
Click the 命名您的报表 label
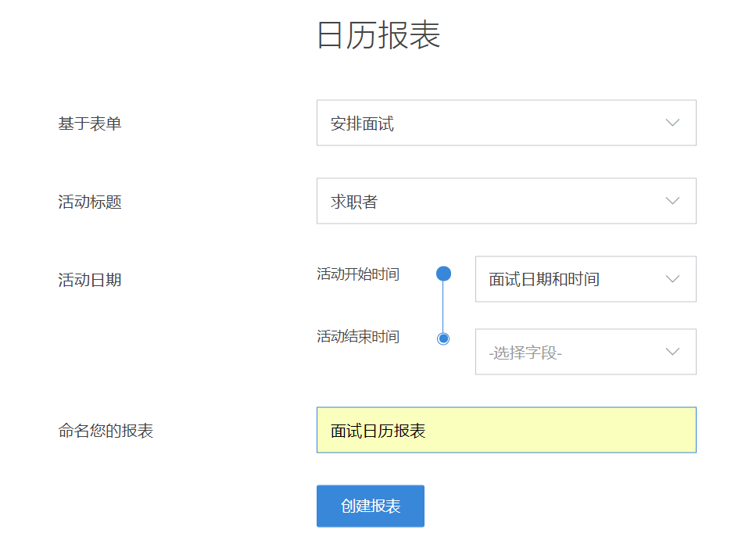106,431
